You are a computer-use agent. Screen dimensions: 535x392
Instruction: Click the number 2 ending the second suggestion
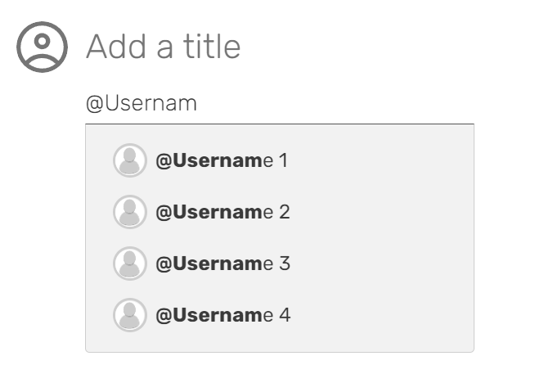click(285, 212)
